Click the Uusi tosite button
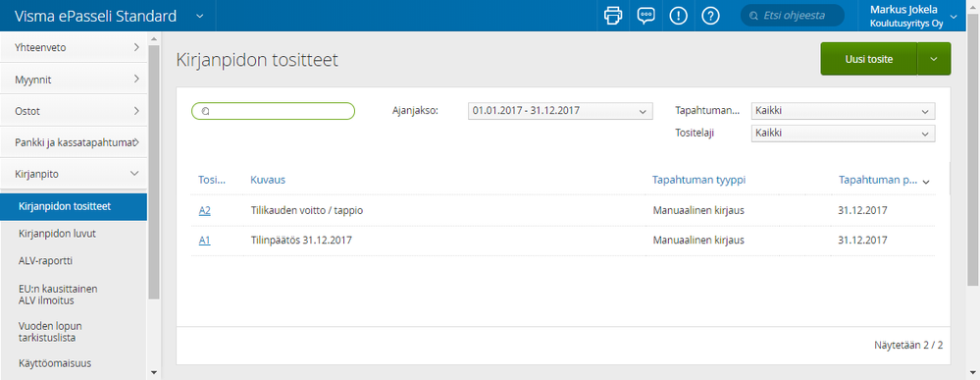Image resolution: width=980 pixels, height=380 pixels. click(x=869, y=59)
